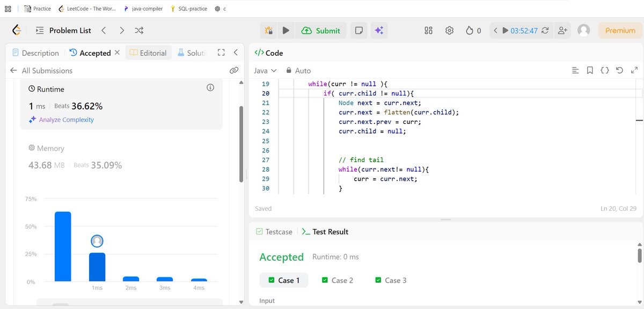Select Case 3 test case
Viewport: 644px width, 309px height.
pos(390,280)
